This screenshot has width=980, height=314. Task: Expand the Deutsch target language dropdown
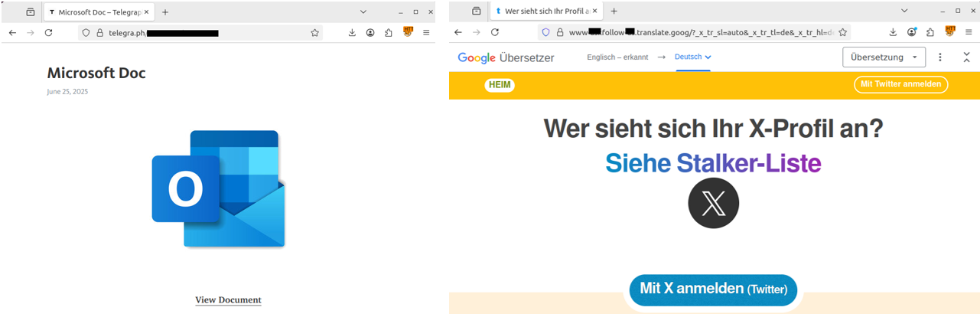[x=693, y=57]
